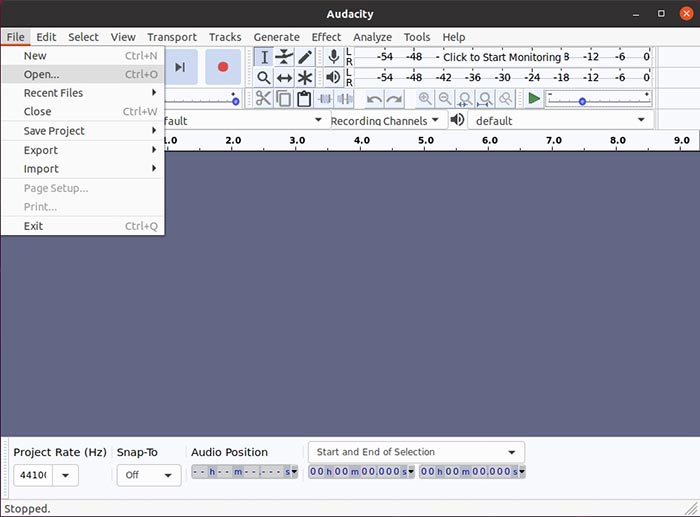This screenshot has height=517, width=700.
Task: Open the Generate menu
Action: tap(277, 37)
